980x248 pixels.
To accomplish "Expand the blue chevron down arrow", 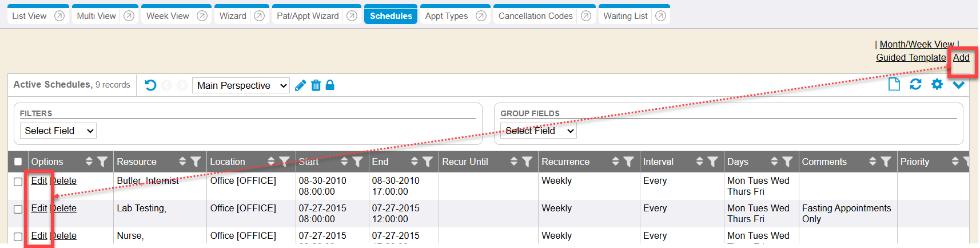I will point(959,85).
